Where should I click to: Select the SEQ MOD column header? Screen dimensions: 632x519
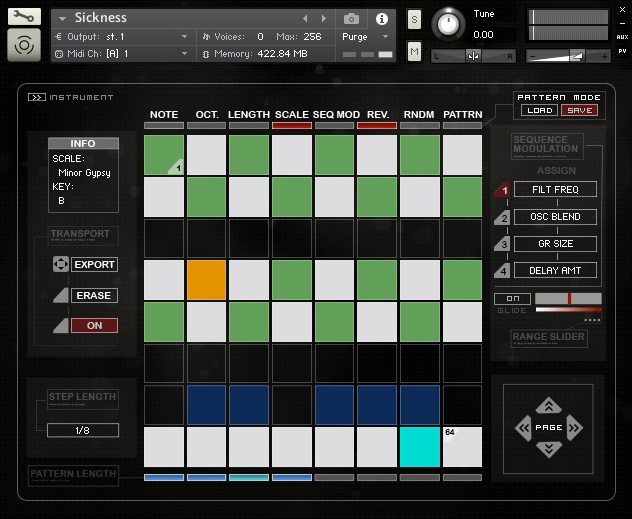click(335, 115)
